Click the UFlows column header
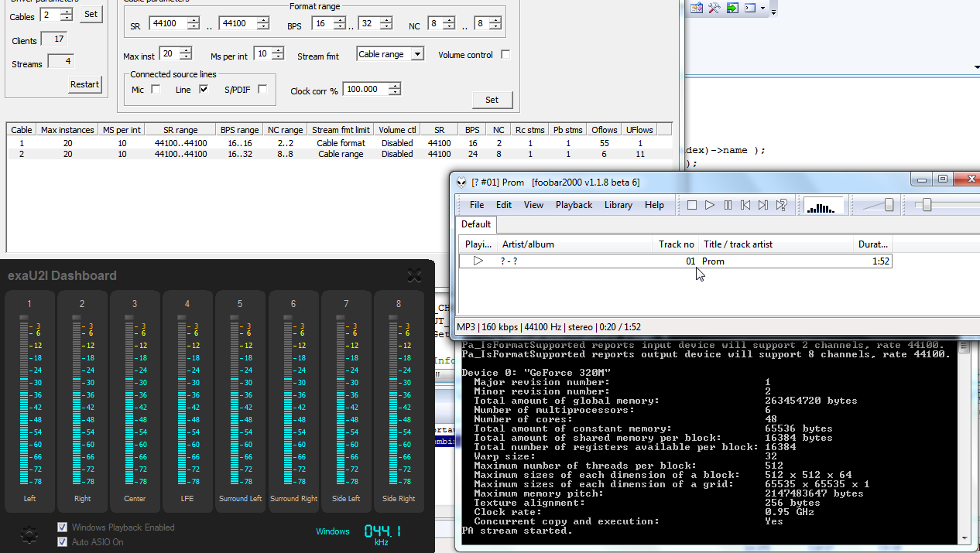The width and height of the screenshot is (980, 553). pos(639,130)
